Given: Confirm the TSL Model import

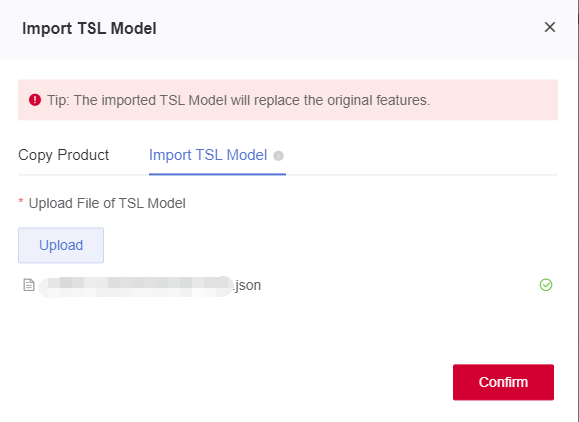Looking at the screenshot, I should 503,382.
